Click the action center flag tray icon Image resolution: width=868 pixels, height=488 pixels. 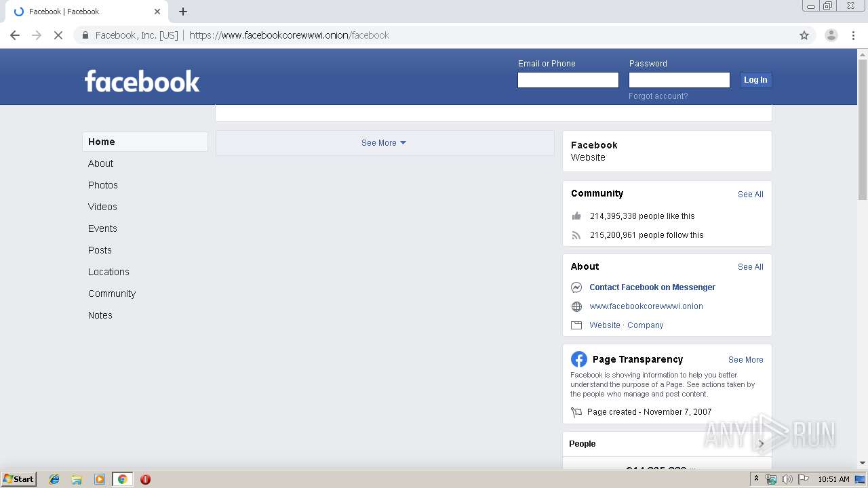(x=803, y=479)
